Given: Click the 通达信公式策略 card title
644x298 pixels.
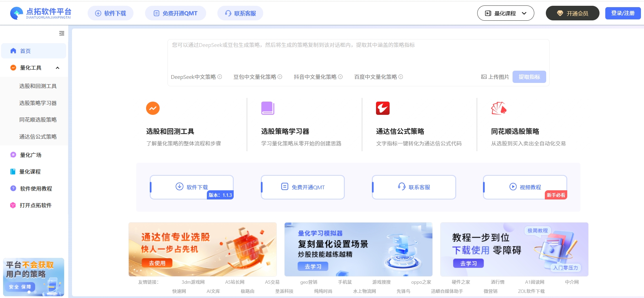Looking at the screenshot, I should [x=400, y=132].
